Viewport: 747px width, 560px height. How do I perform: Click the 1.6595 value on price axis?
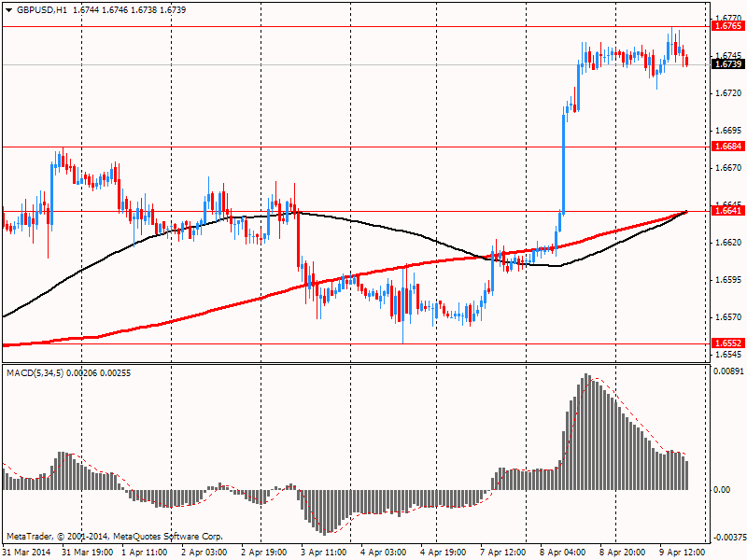[x=729, y=279]
